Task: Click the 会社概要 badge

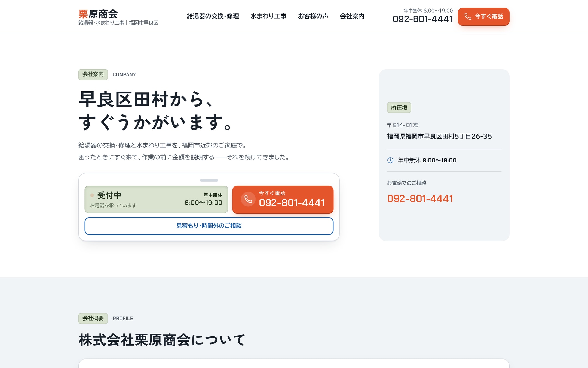Action: (93, 318)
